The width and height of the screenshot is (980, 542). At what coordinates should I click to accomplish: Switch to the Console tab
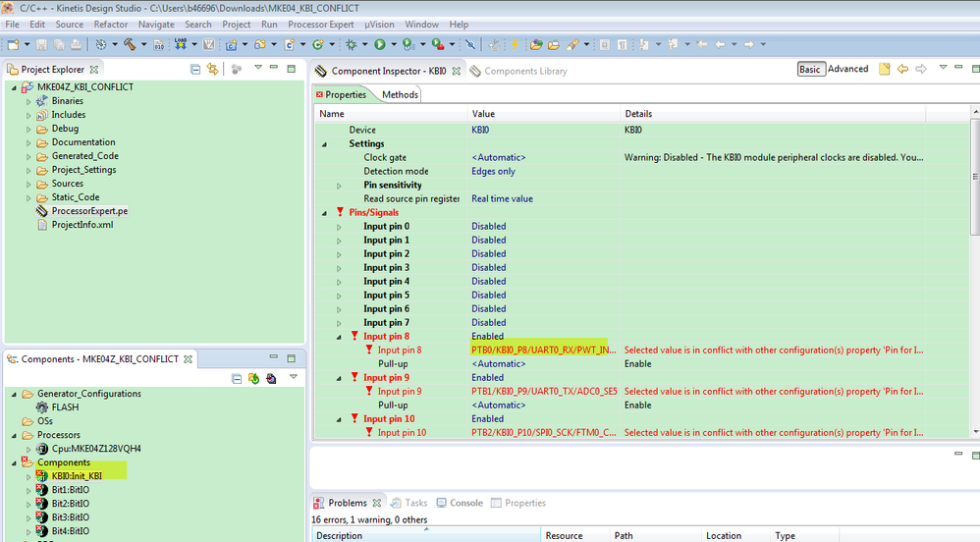(x=460, y=503)
